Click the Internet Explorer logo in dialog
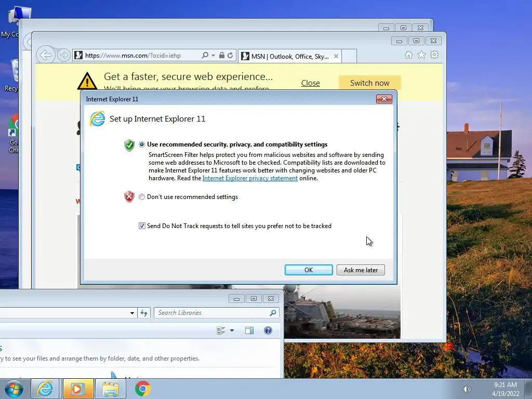532x399 pixels. click(x=97, y=119)
